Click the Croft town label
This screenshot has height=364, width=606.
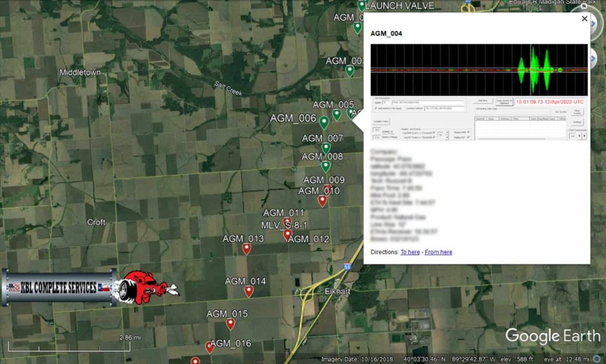click(96, 222)
